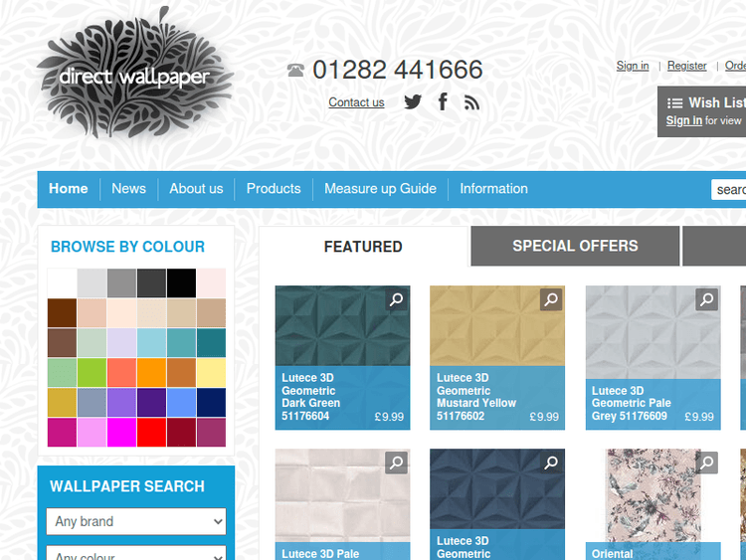Click magnifier on Lutece 3D Dark Green
Screen dimensions: 746x560
396,299
